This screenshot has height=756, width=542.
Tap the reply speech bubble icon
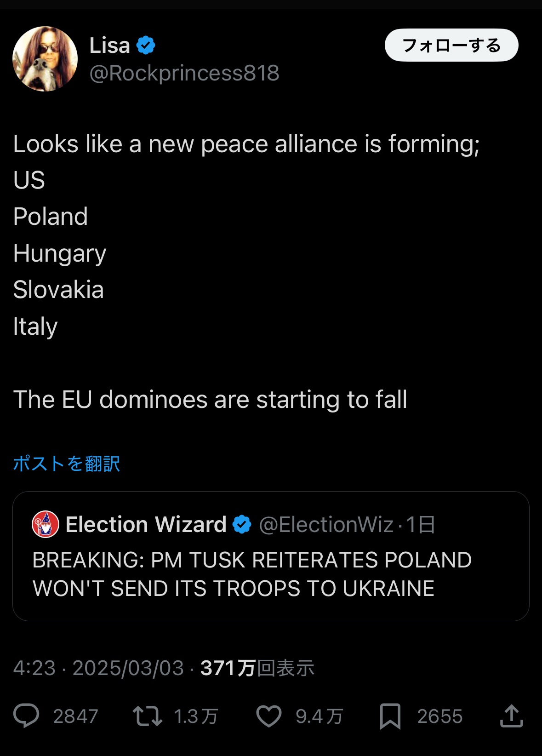pyautogui.click(x=26, y=716)
